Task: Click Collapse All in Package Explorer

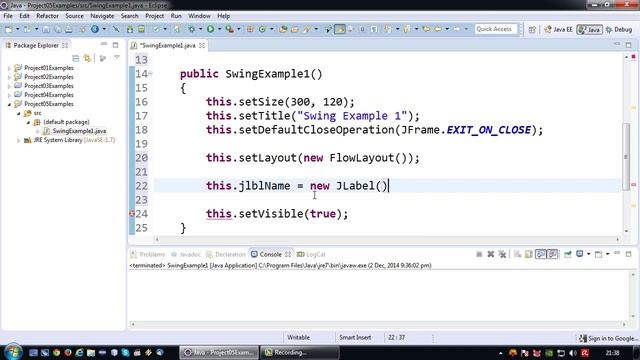Action: coord(76,58)
